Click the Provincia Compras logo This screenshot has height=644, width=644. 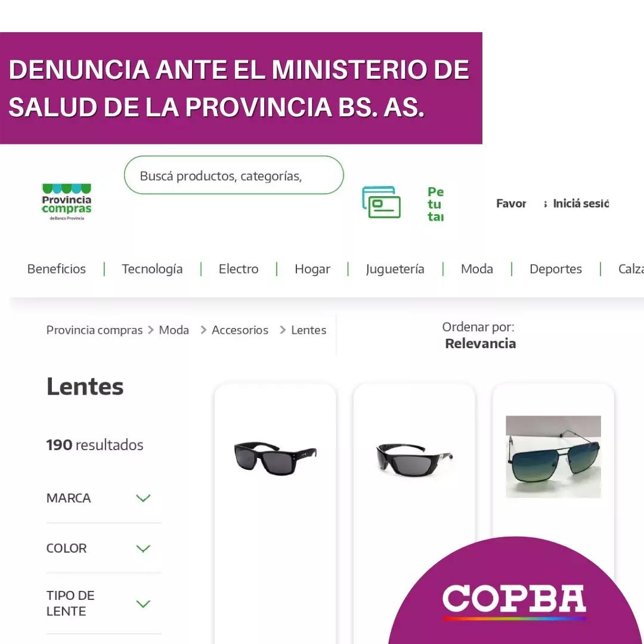[x=67, y=202]
